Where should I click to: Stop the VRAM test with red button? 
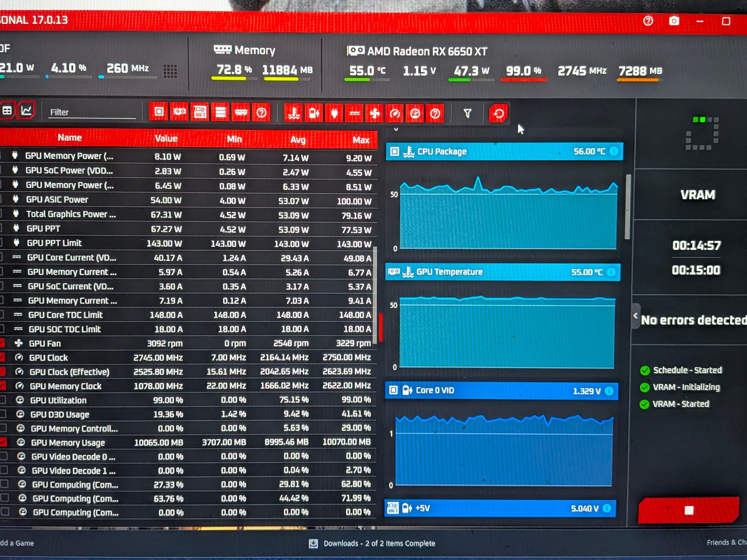tap(689, 510)
